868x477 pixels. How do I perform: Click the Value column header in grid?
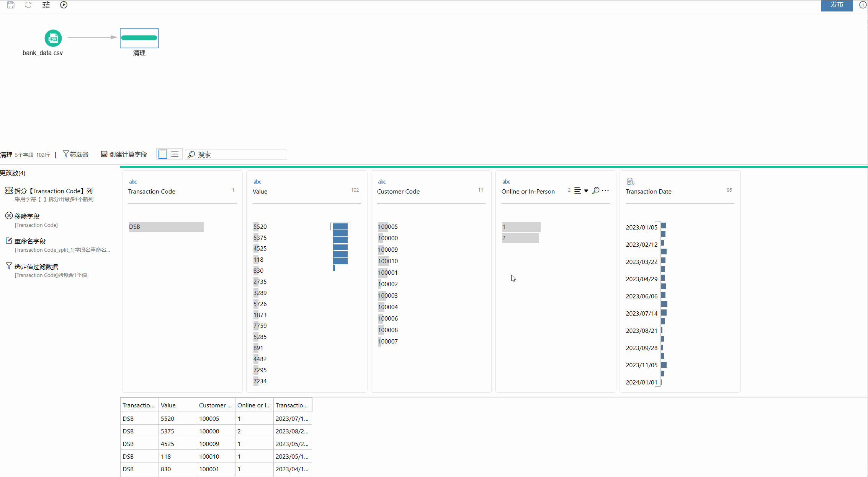tap(178, 405)
